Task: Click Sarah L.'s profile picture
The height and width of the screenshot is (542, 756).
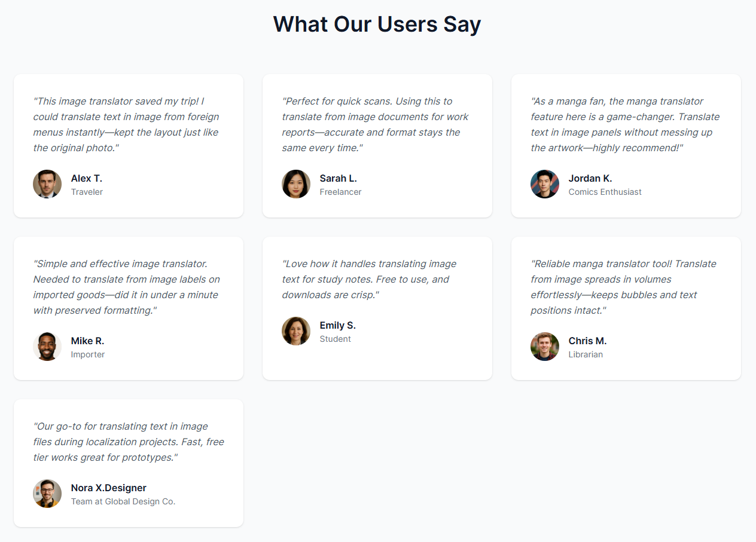Action: 296,184
